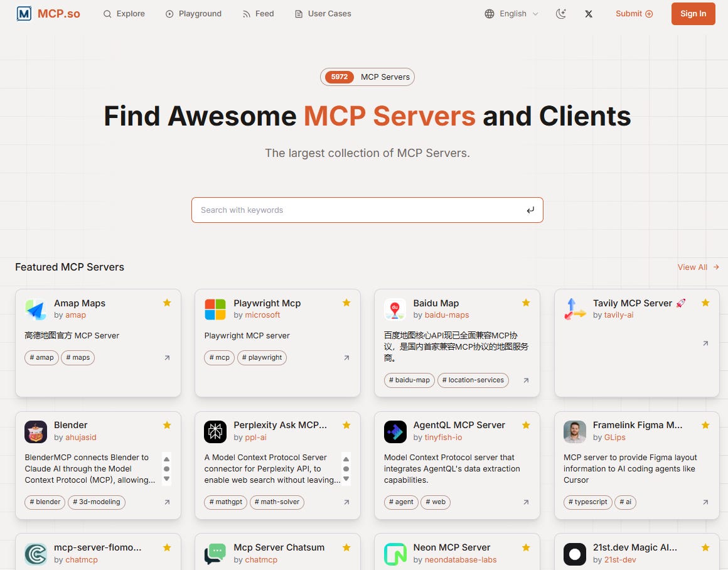Select the # baidu-map tag
This screenshot has height=570, width=728.
409,380
